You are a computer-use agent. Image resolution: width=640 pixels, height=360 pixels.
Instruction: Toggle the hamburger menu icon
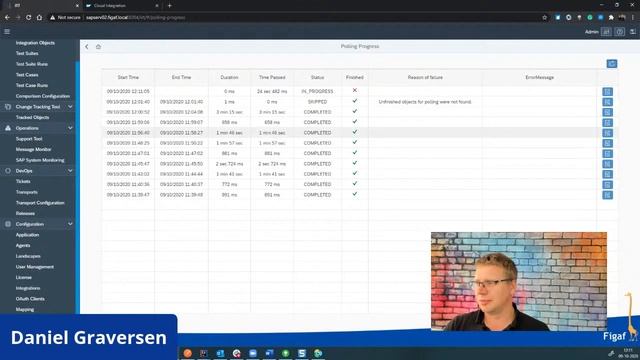tap(7, 31)
